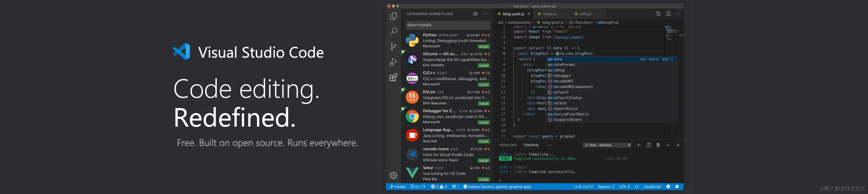The width and height of the screenshot is (868, 194).
Task: Open the Explorer files icon in activity bar
Action: (393, 16)
